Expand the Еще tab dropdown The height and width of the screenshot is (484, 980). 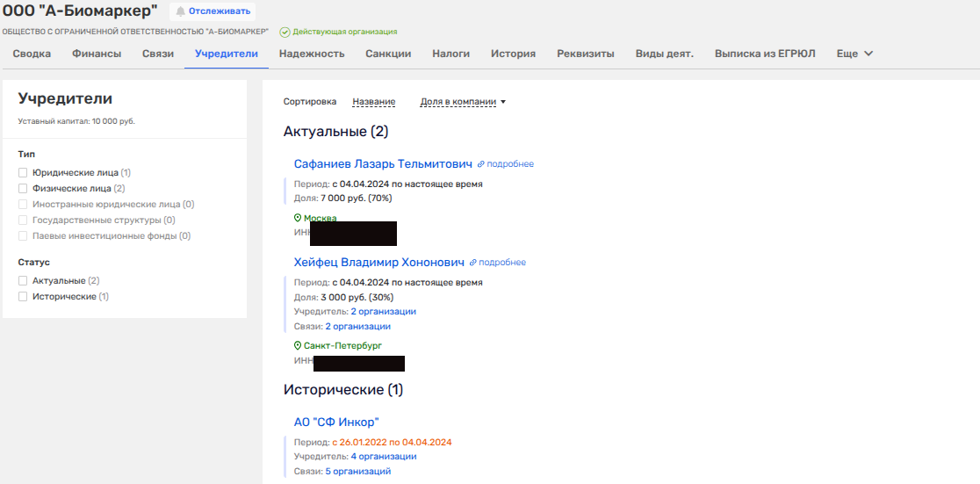[x=854, y=54]
